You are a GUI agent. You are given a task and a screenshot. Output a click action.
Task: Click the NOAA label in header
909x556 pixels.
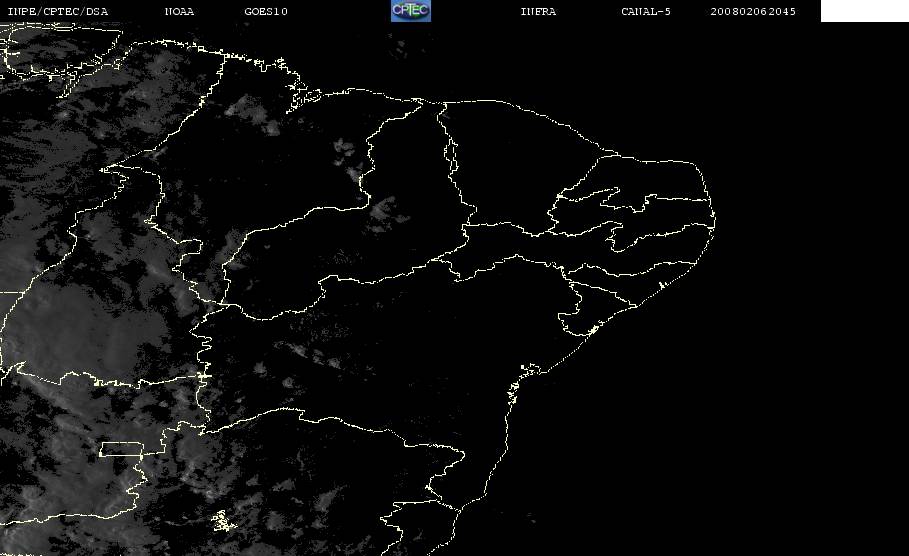tap(179, 12)
